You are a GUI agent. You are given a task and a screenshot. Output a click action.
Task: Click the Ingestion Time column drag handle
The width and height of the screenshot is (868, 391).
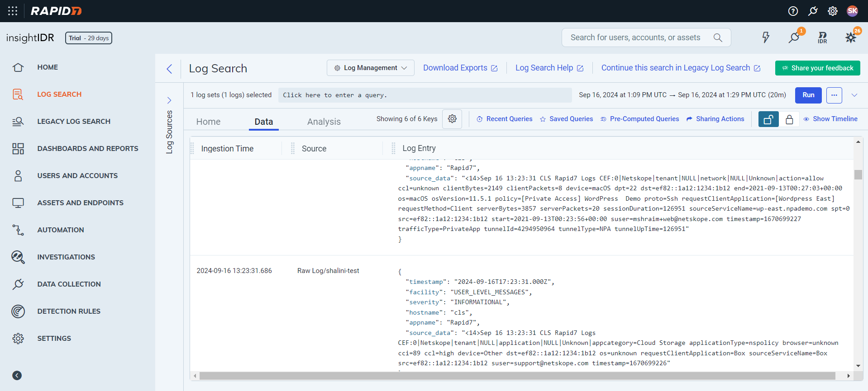tap(192, 148)
